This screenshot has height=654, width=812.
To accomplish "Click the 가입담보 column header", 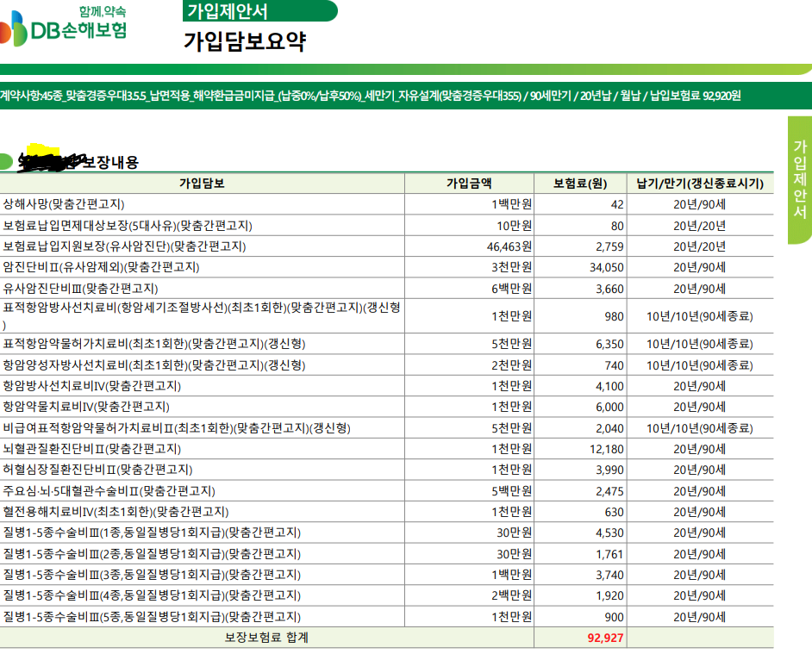I will (x=202, y=184).
